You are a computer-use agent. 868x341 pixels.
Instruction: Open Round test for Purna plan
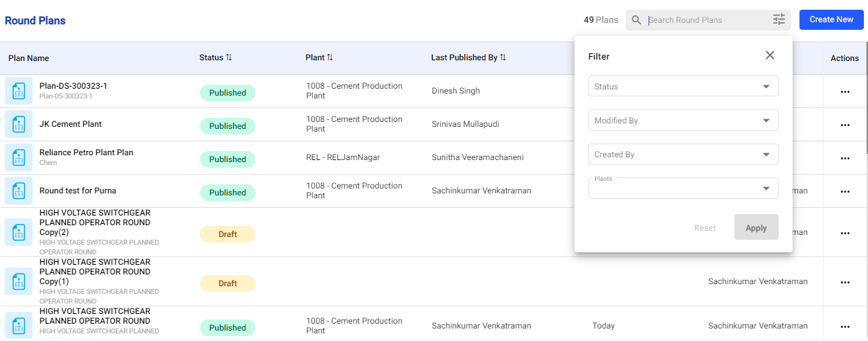point(78,191)
